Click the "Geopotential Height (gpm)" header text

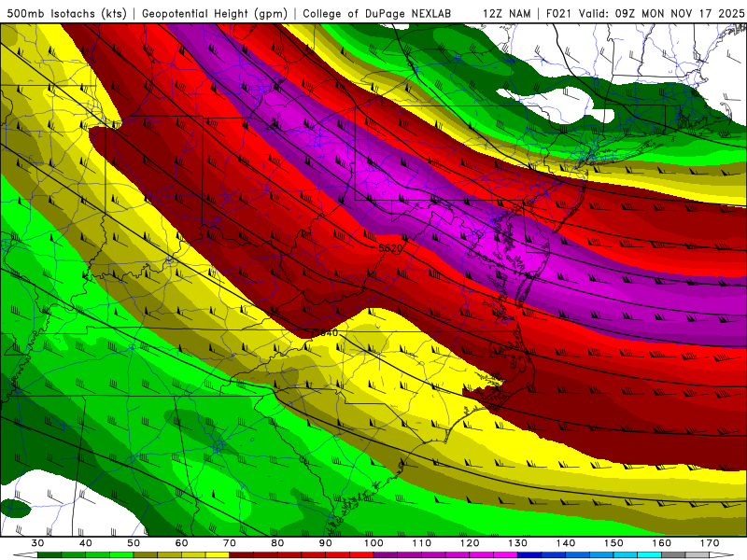point(215,14)
